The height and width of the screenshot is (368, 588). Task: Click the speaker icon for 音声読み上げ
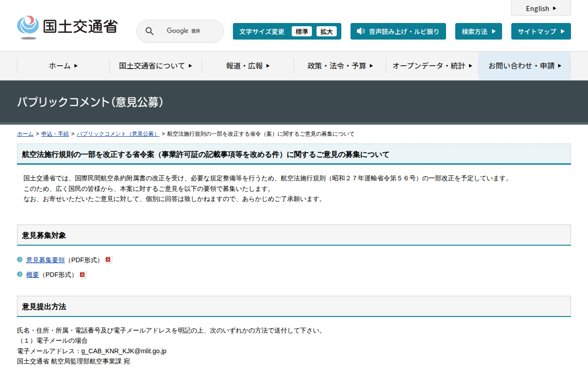(x=361, y=31)
